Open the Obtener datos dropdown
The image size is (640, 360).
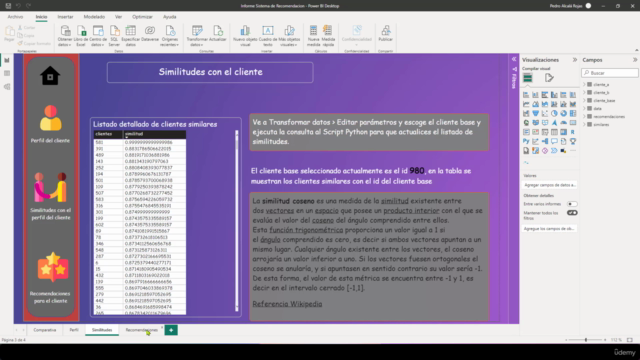pyautogui.click(x=65, y=36)
